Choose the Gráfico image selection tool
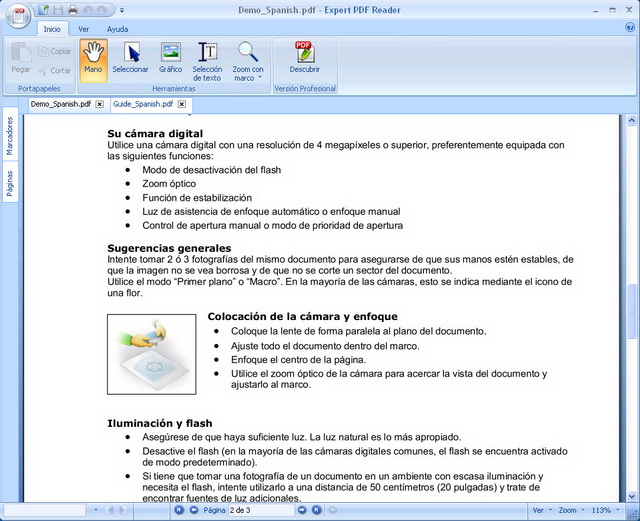This screenshot has width=640, height=521. tap(171, 60)
